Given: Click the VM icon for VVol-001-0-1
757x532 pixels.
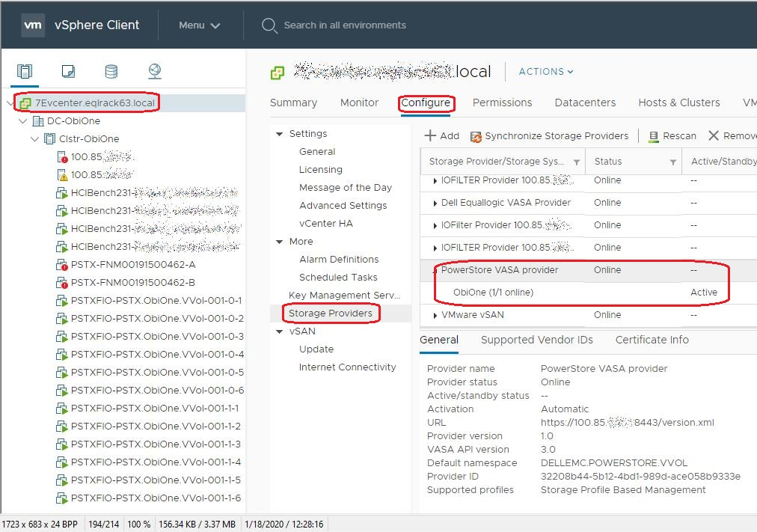Looking at the screenshot, I should click(62, 301).
